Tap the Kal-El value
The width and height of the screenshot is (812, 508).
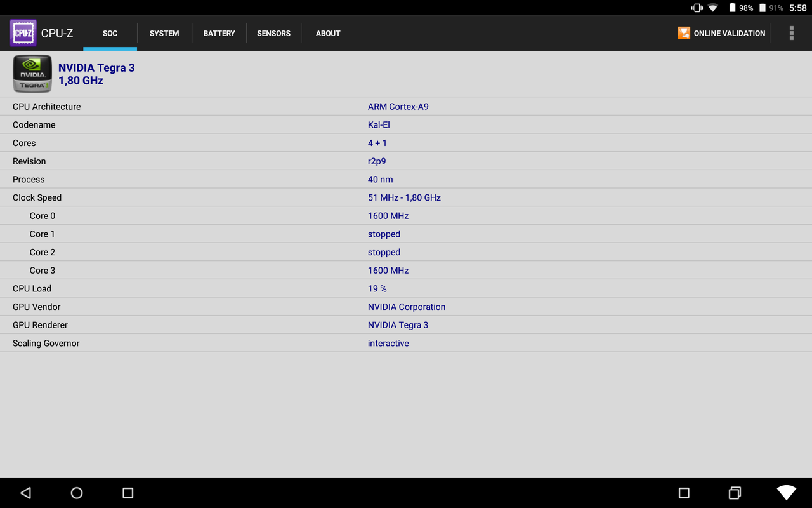point(379,125)
